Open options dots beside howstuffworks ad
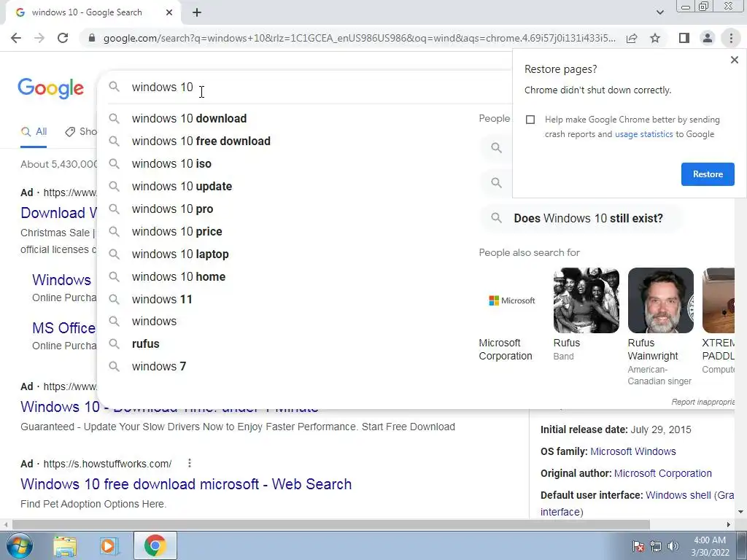This screenshot has height=560, width=747. (x=190, y=463)
